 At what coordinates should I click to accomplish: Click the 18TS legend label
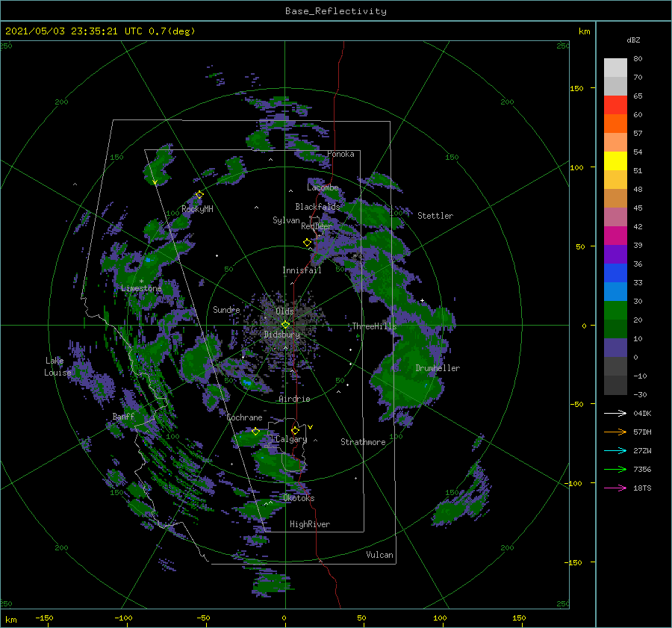[x=642, y=488]
